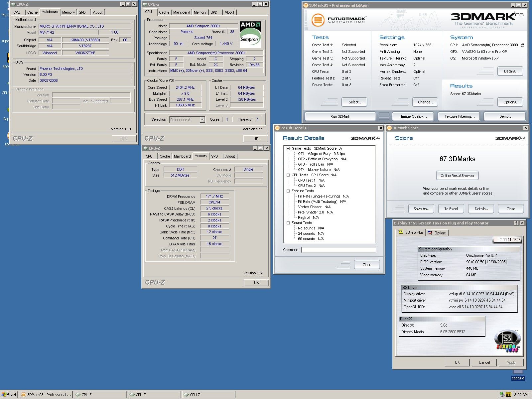
Task: Select Pixel Shader 2.0 tree row
Action: click(315, 212)
